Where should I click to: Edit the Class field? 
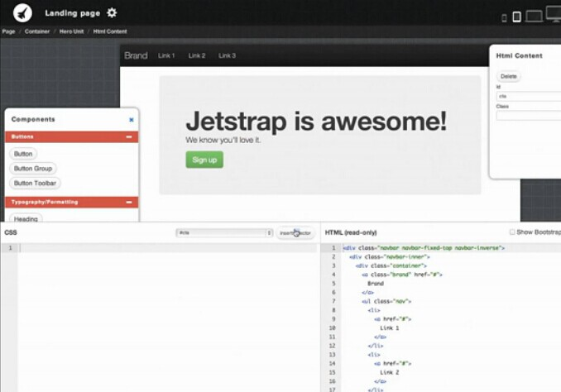tap(529, 116)
